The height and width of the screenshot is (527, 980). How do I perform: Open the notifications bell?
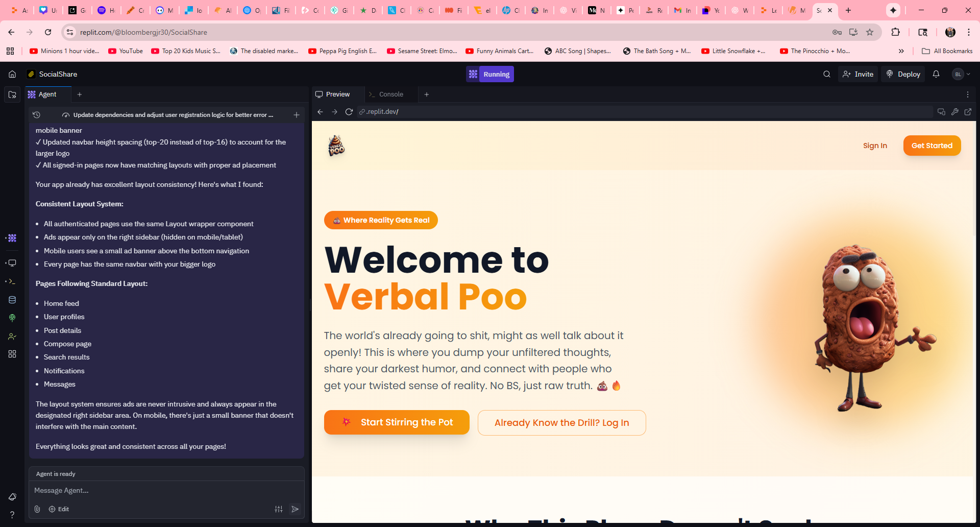coord(936,74)
